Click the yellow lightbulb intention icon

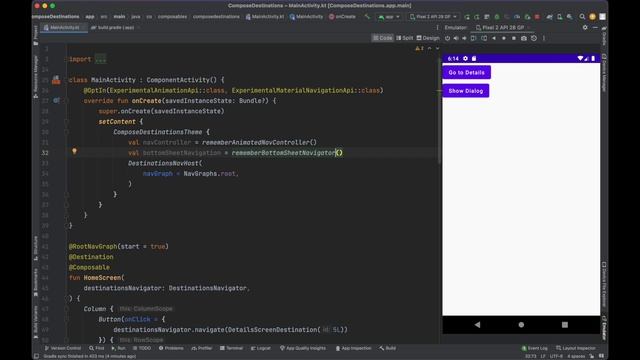[74, 151]
